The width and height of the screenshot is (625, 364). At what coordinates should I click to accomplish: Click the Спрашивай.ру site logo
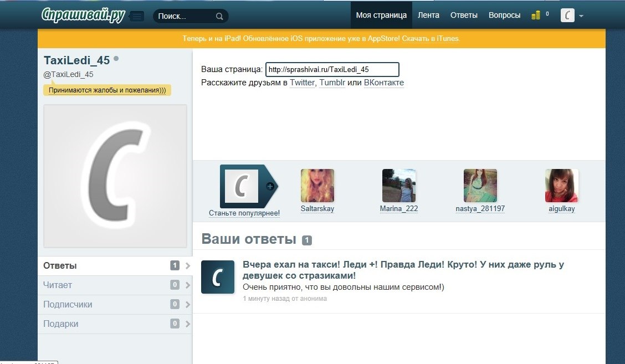[x=84, y=15]
